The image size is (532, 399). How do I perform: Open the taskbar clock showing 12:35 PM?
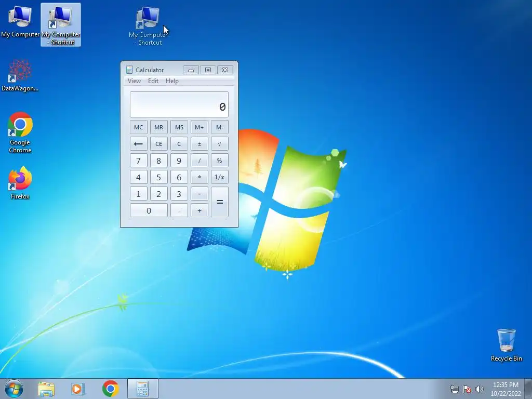click(x=506, y=389)
